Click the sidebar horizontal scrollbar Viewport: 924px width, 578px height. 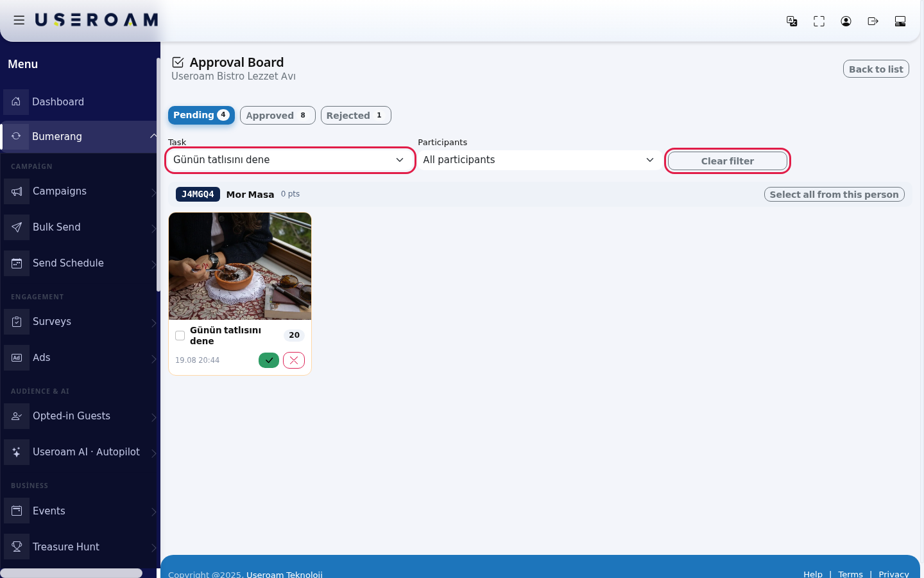71,573
